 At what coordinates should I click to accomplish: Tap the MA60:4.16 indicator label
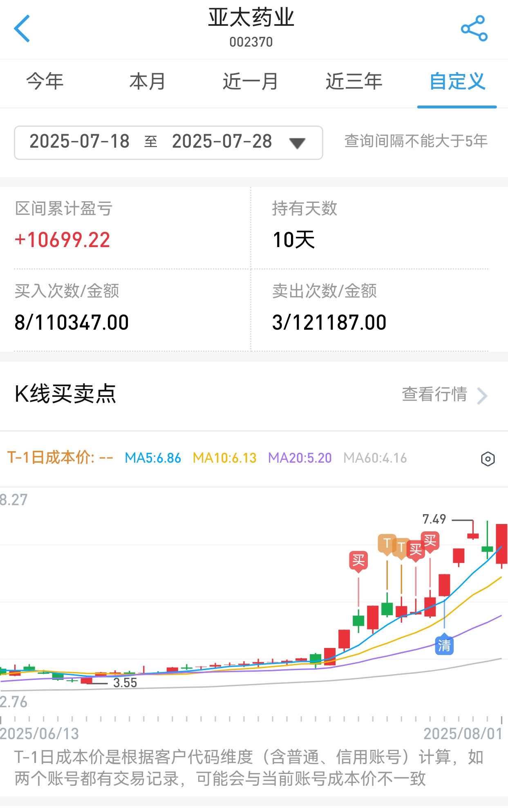pyautogui.click(x=375, y=458)
